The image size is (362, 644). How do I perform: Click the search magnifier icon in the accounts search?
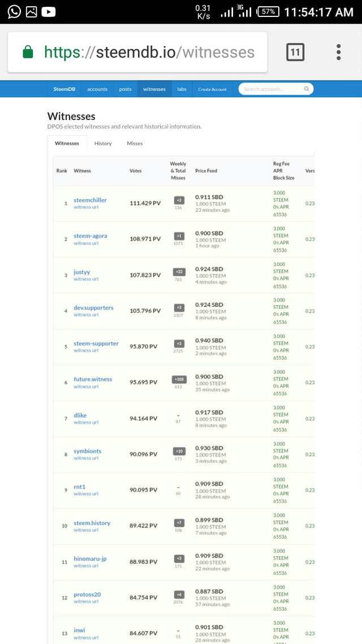click(x=306, y=89)
